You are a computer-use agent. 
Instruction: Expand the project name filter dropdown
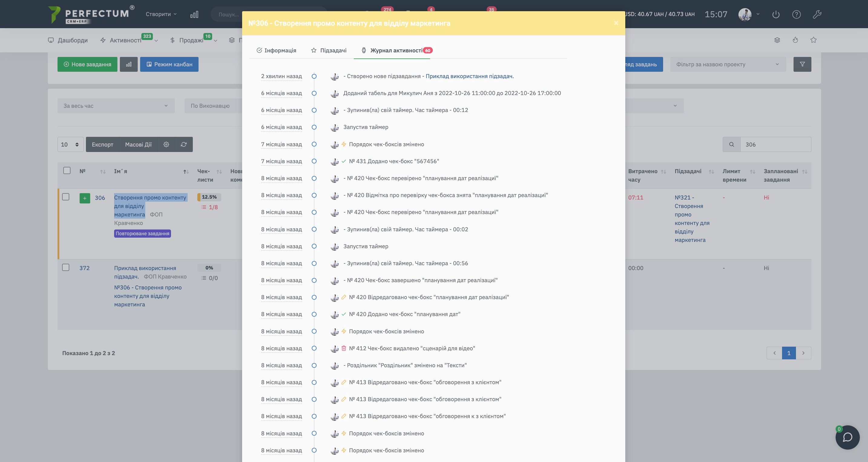[728, 64]
